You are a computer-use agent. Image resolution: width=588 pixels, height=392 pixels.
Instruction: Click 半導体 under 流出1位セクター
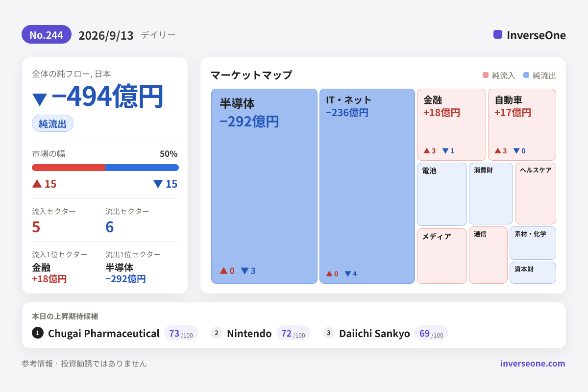(120, 268)
